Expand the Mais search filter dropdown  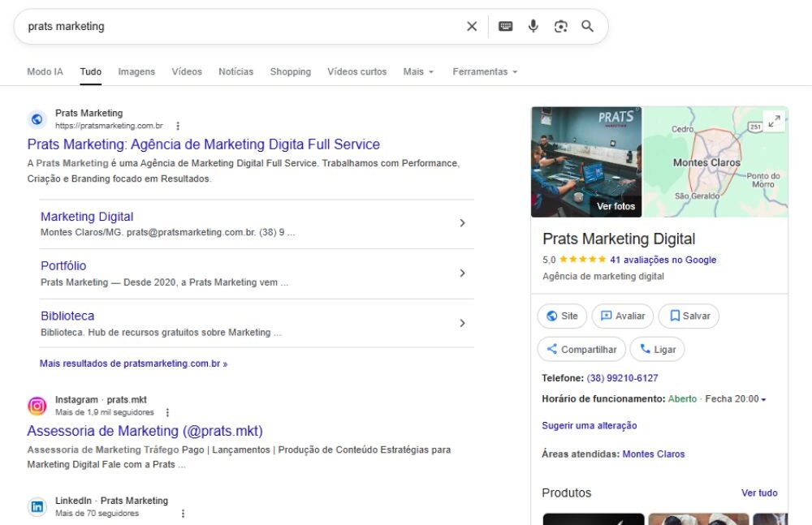click(418, 71)
